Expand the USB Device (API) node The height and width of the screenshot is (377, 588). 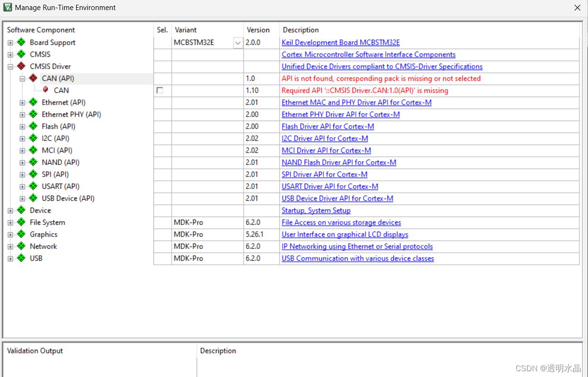22,198
